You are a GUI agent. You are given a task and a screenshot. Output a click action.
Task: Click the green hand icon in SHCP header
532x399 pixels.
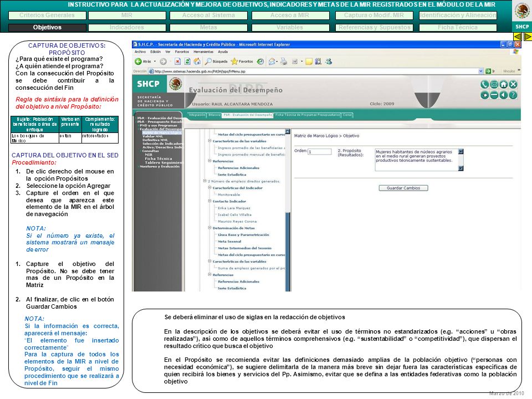pos(484,95)
